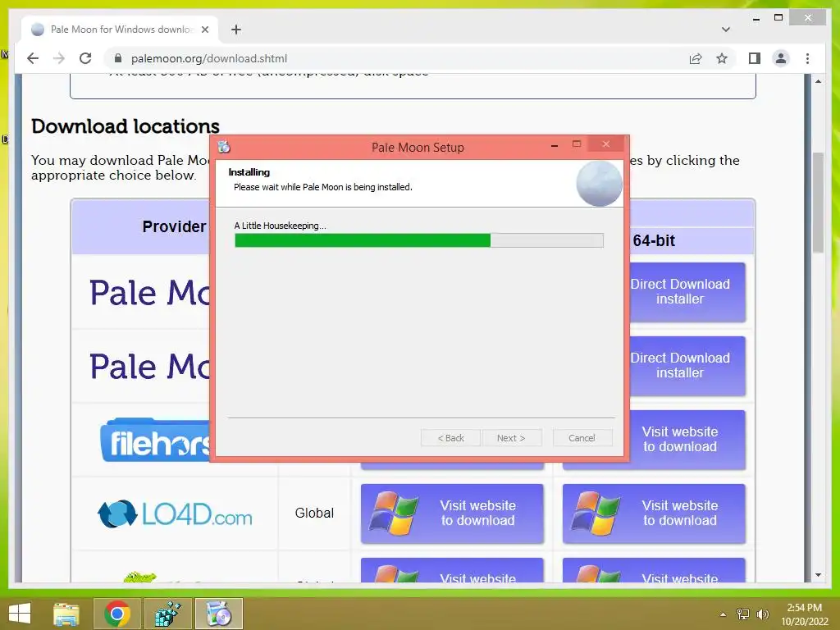This screenshot has height=630, width=840.
Task: Open the Windows Start button
Action: point(20,614)
